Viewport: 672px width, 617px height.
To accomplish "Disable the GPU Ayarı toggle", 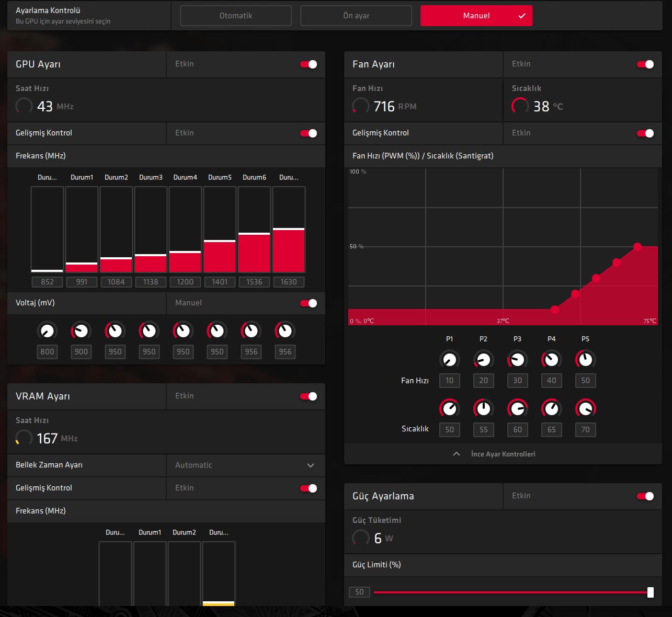I will point(309,64).
